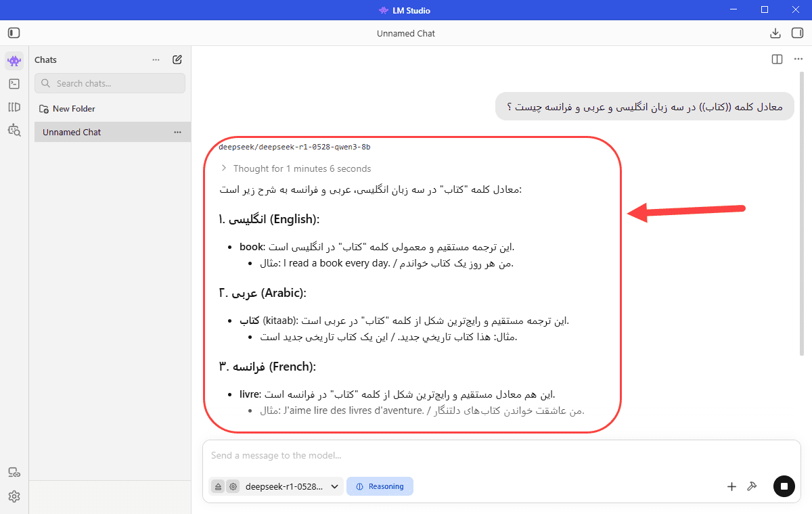Eject the loaded model icon
Screen dimensions: 812x514
[218, 486]
